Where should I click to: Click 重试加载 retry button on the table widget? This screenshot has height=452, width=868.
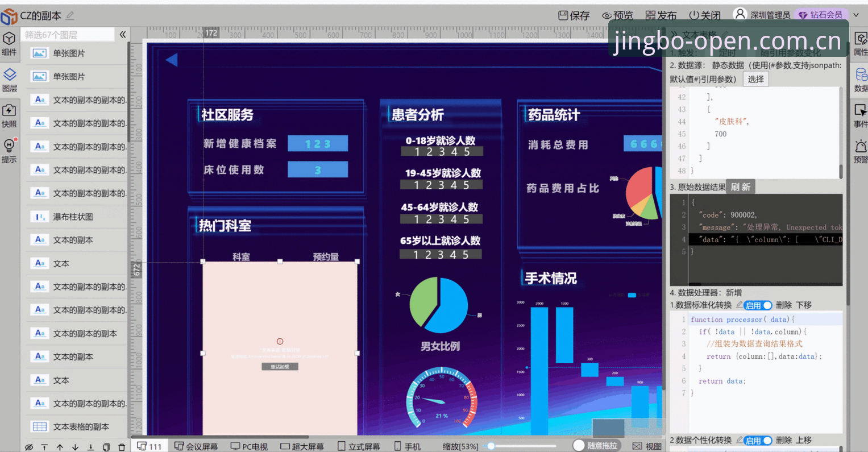[x=280, y=367]
